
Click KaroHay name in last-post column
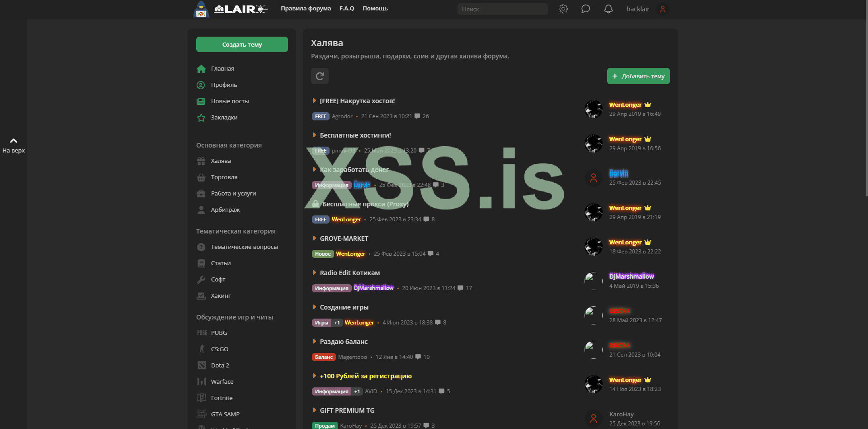(x=622, y=415)
